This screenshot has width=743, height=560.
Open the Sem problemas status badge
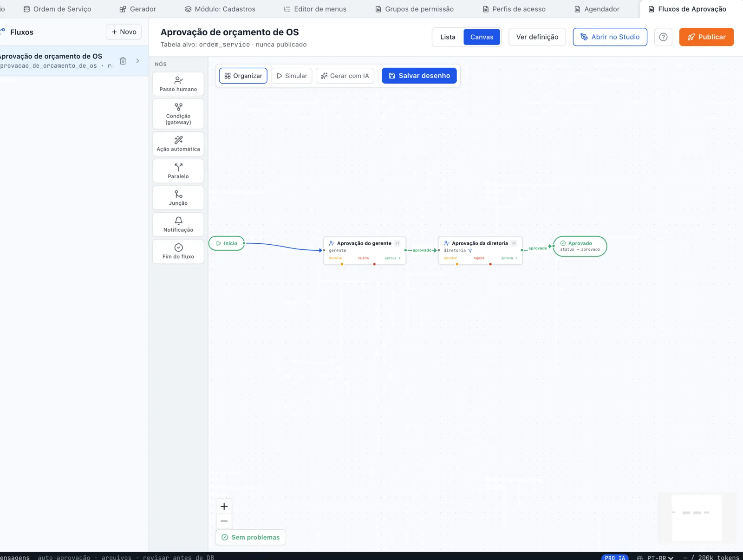pos(251,537)
